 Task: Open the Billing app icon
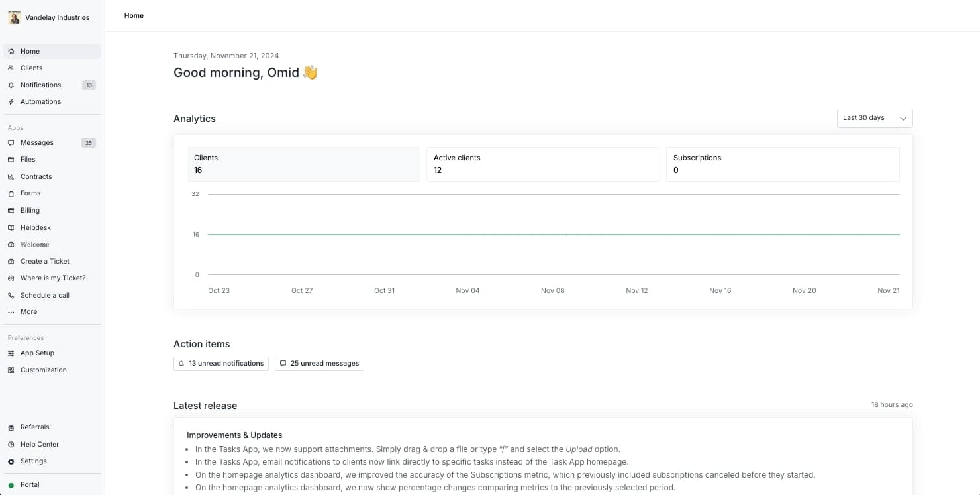pyautogui.click(x=11, y=210)
